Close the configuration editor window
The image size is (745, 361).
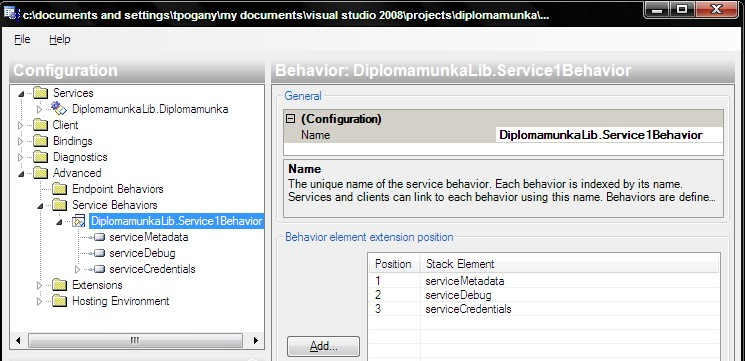coord(716,10)
